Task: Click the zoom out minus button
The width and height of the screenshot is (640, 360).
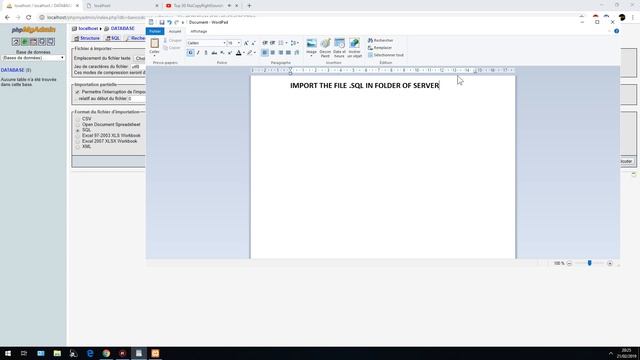Action: (569, 264)
